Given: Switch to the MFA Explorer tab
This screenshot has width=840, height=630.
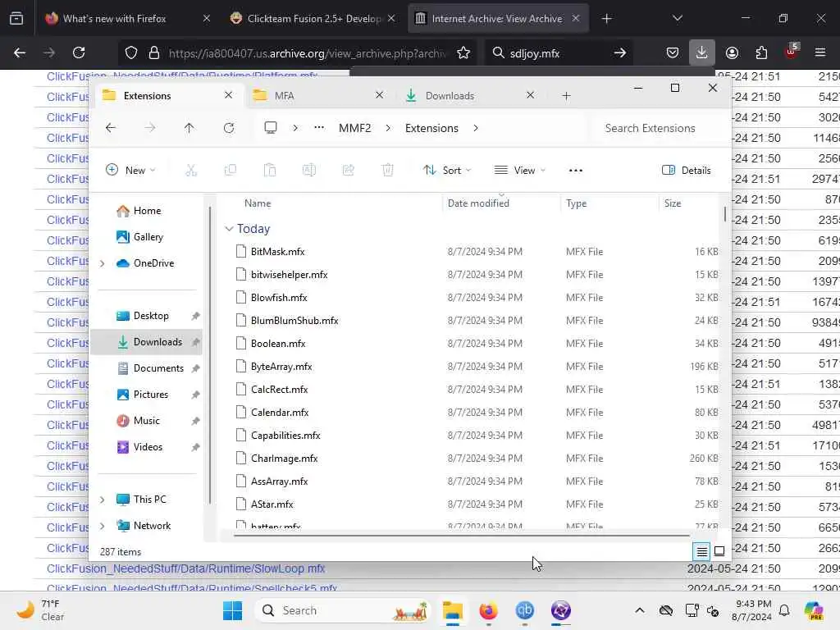Looking at the screenshot, I should pos(319,95).
